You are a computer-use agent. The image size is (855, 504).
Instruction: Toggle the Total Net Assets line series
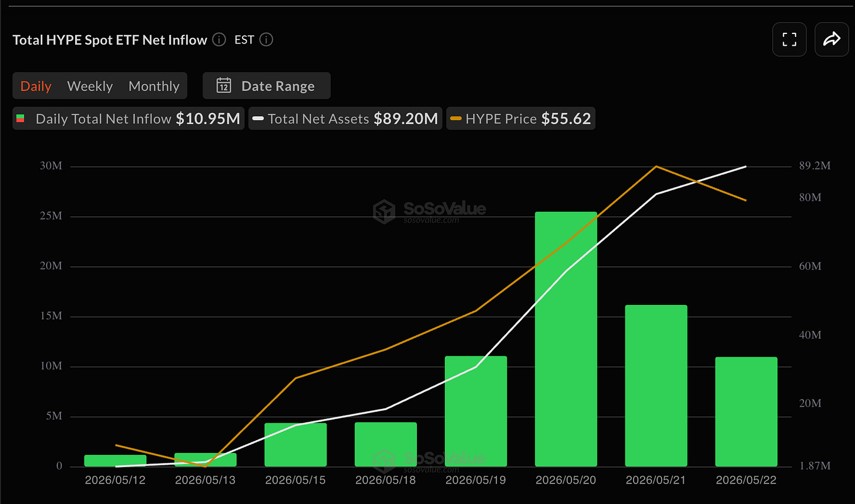pos(345,119)
